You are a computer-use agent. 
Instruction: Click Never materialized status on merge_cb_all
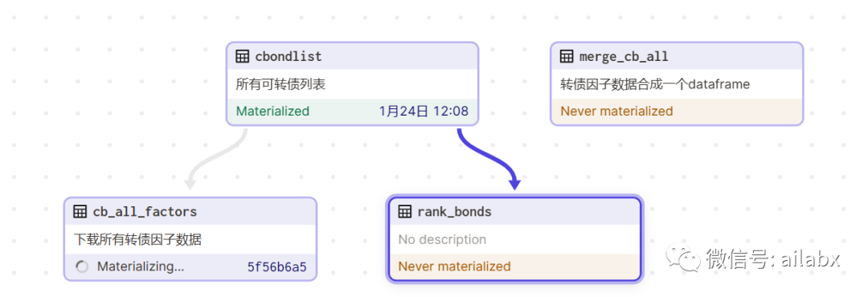pos(616,111)
